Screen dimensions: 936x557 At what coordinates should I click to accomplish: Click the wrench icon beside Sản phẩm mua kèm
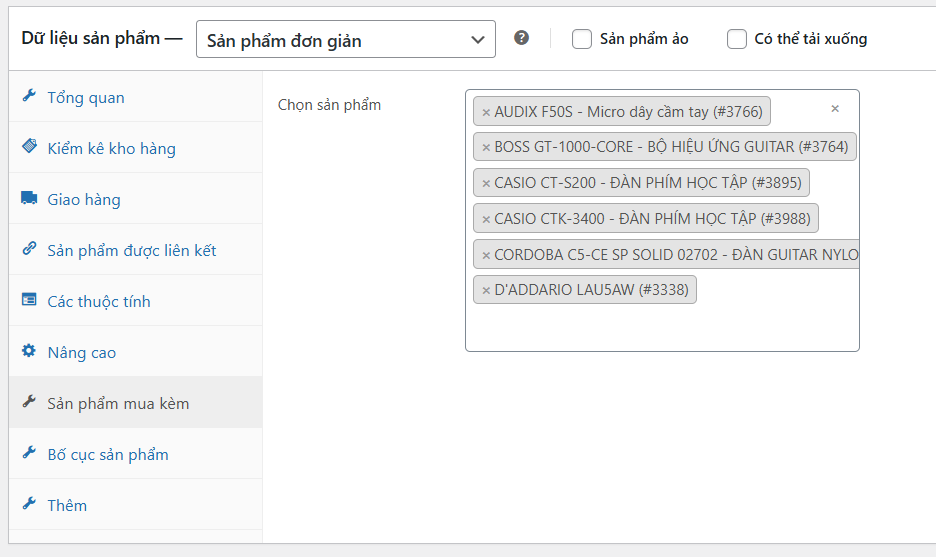(29, 401)
